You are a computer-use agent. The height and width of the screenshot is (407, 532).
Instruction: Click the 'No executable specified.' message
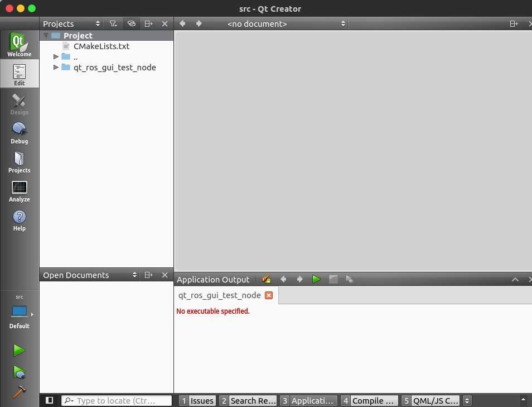click(x=212, y=311)
